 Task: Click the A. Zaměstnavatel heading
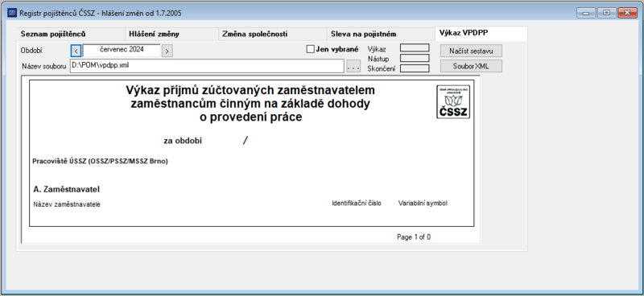click(67, 189)
